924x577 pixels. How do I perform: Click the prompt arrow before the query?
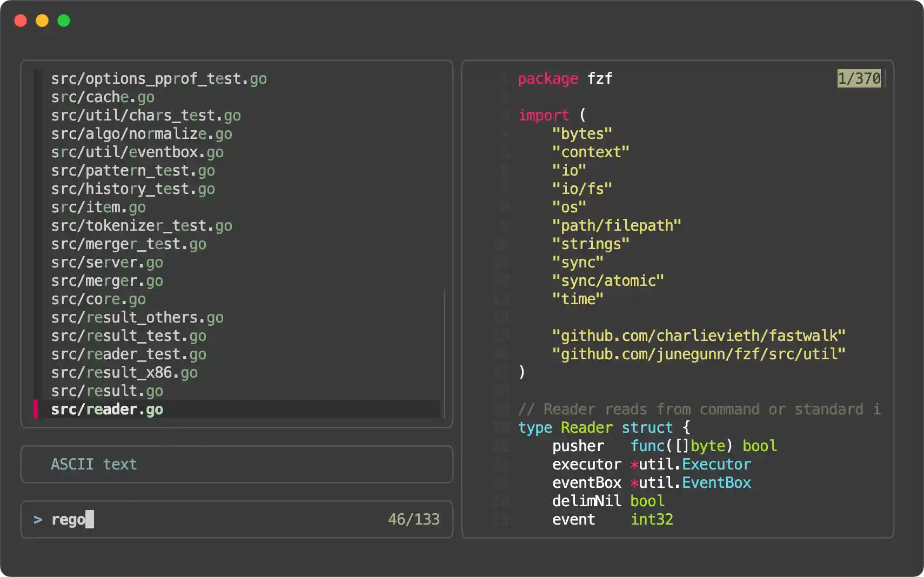tap(38, 519)
